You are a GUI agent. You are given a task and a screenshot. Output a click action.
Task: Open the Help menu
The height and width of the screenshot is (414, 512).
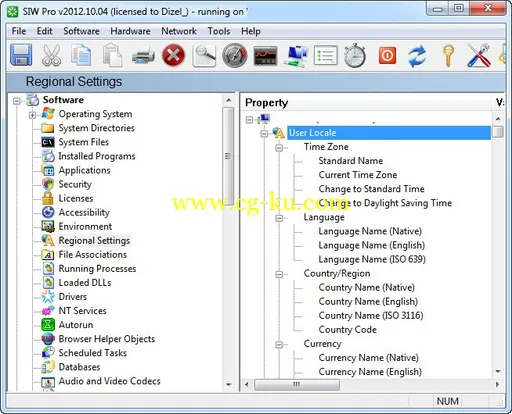point(251,31)
